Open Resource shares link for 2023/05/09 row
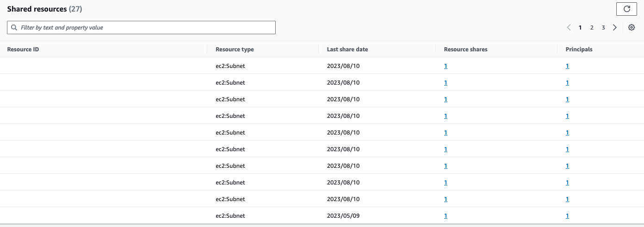 click(446, 216)
